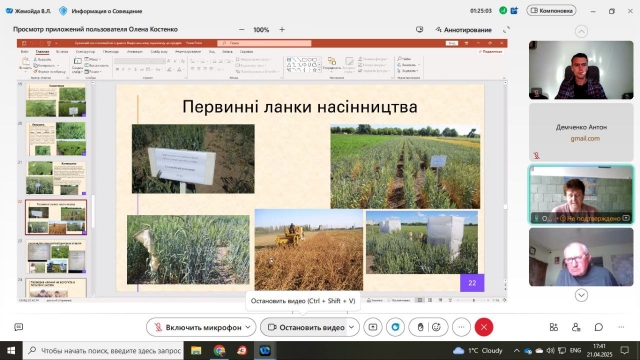Screen dimensions: 640x360
Task: Click the Webex assistant circular icon
Action: (x=395, y=327)
